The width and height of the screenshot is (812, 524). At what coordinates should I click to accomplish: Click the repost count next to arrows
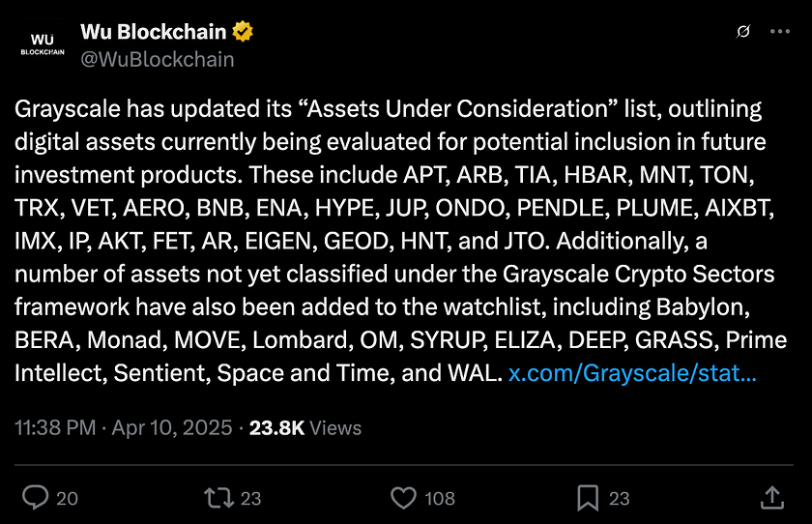click(250, 498)
